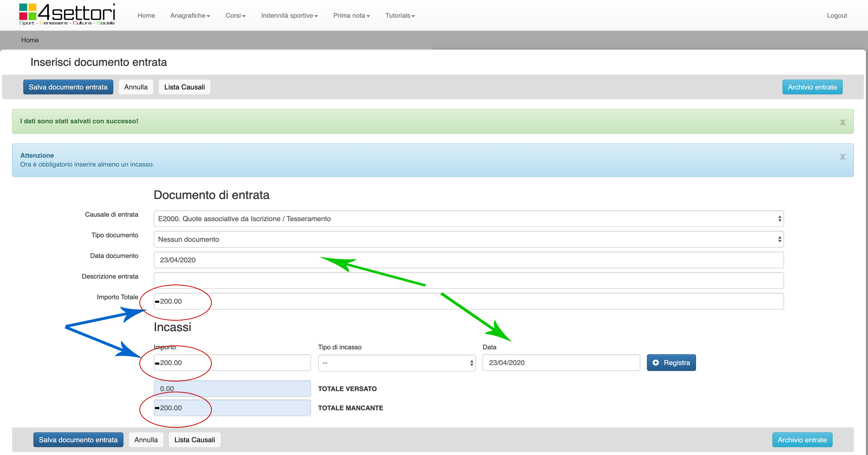Image resolution: width=868 pixels, height=455 pixels.
Task: Click the Registra button
Action: coord(671,363)
